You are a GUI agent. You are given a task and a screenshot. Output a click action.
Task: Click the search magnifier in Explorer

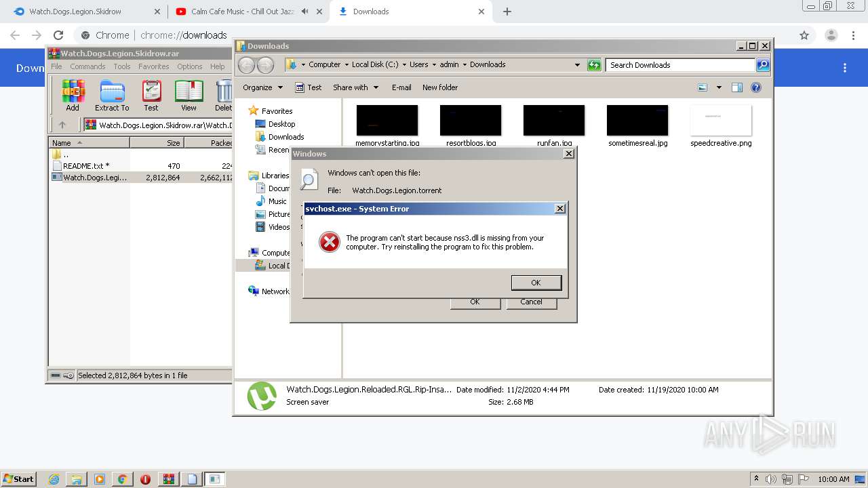[763, 65]
